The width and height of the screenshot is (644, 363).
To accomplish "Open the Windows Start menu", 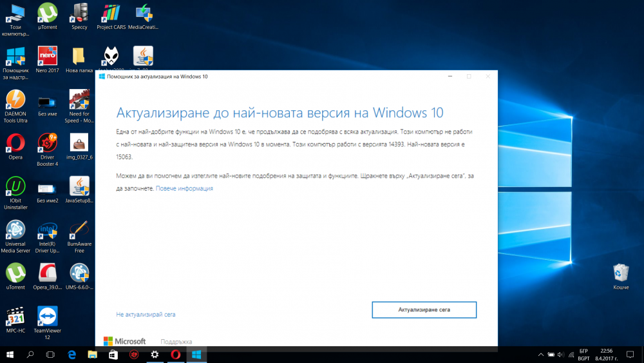I will point(10,355).
